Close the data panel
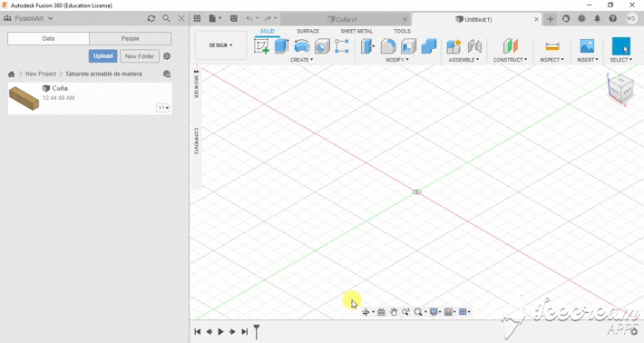Image resolution: width=644 pixels, height=343 pixels. [181, 18]
